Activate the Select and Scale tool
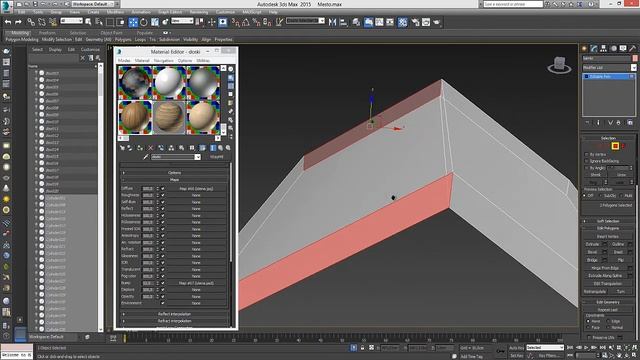Viewport: 640px width, 360px height. (155, 22)
